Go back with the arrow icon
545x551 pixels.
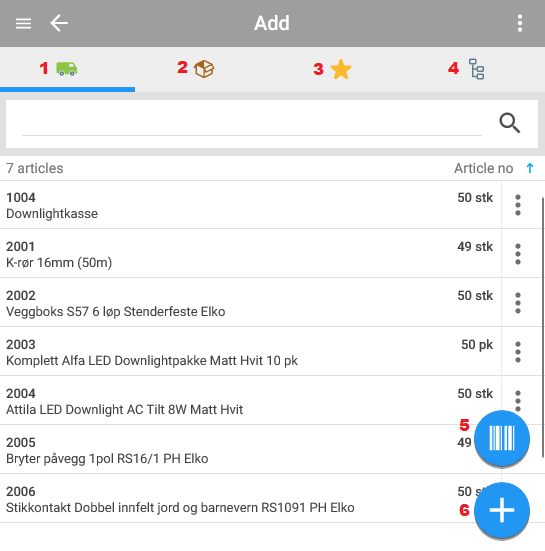click(59, 24)
